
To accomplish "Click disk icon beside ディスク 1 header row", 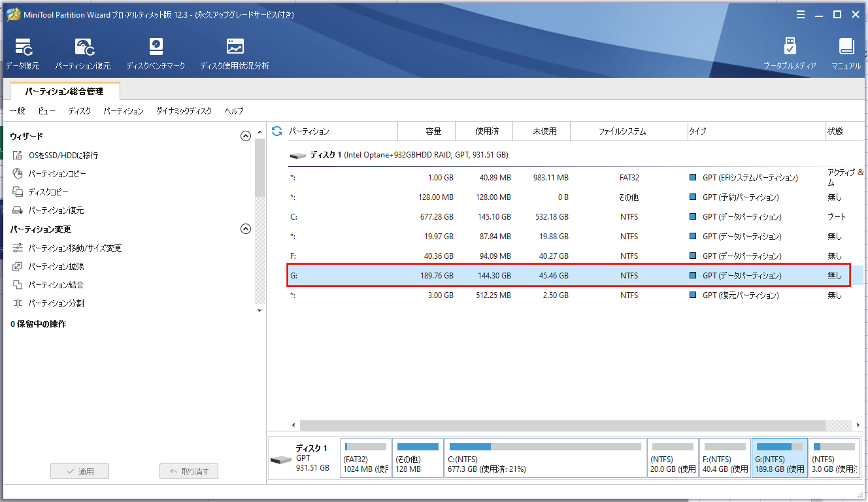I will point(297,156).
